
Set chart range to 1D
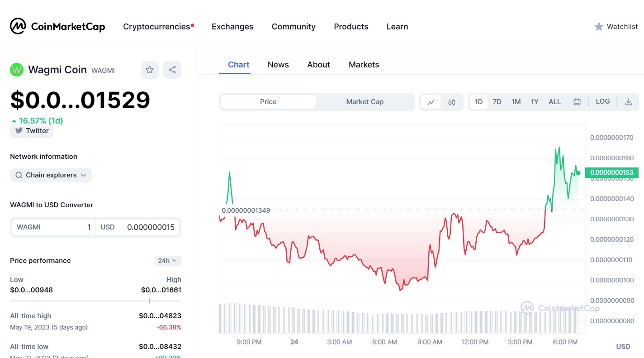coord(478,102)
